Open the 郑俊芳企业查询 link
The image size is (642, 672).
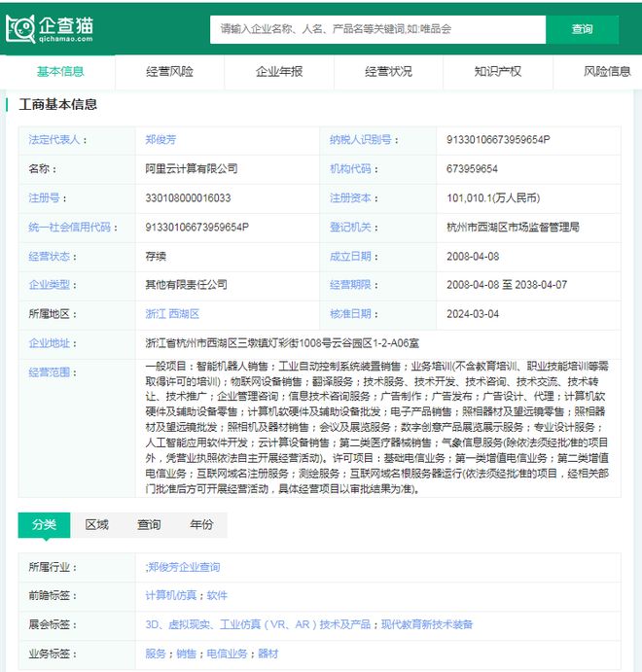pyautogui.click(x=184, y=567)
